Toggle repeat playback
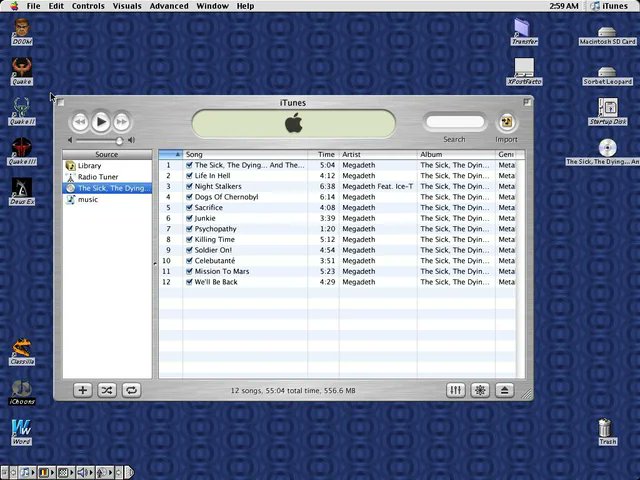The height and width of the screenshot is (480, 640). pos(131,390)
